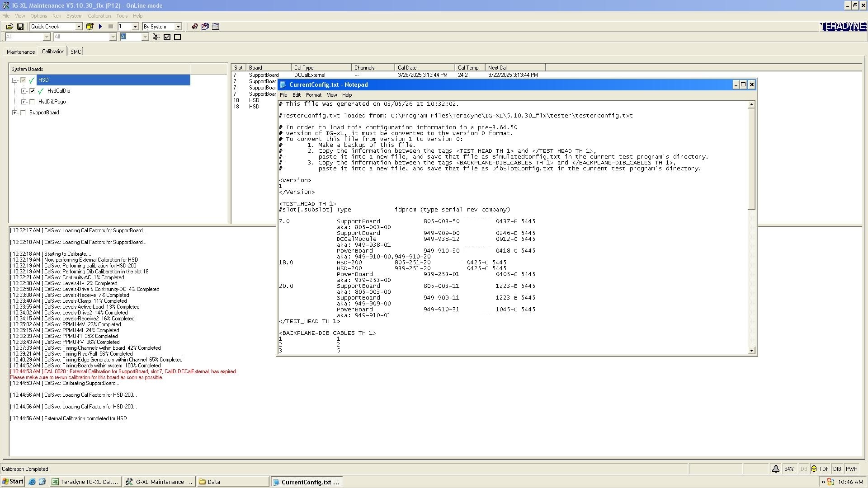Open the highlighted All dropdown

pyautogui.click(x=145, y=37)
